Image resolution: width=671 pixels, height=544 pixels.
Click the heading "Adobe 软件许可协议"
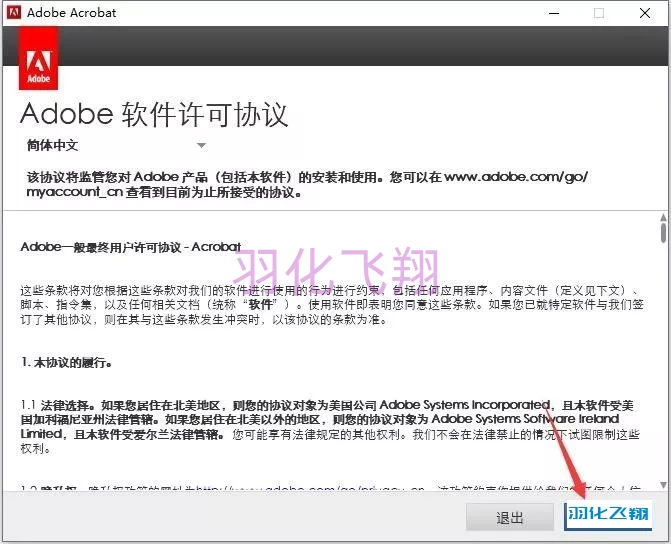point(154,114)
